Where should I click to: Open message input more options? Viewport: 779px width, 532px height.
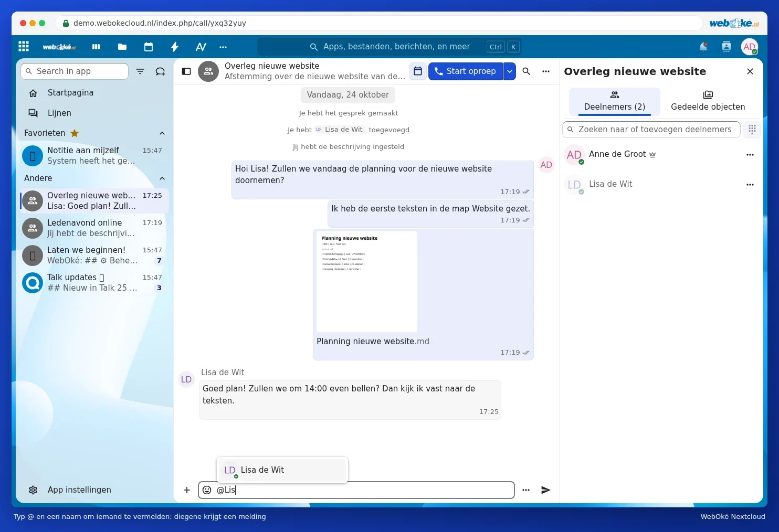click(526, 490)
